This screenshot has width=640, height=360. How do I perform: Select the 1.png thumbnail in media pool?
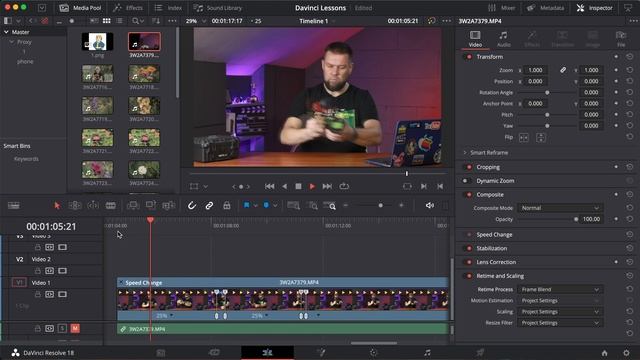(97, 42)
